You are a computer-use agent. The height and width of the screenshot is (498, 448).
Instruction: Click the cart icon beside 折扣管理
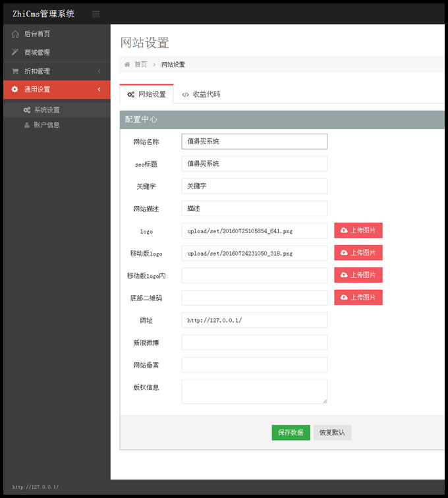click(x=15, y=71)
